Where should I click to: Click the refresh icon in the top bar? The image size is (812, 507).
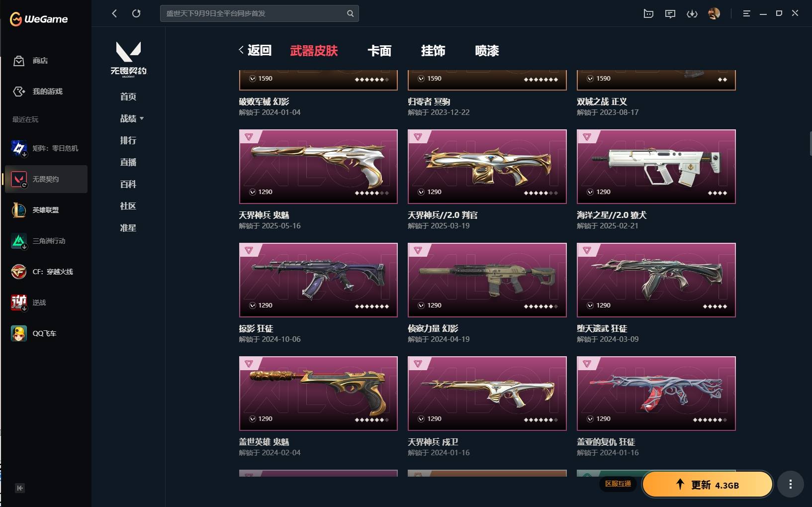click(x=136, y=13)
